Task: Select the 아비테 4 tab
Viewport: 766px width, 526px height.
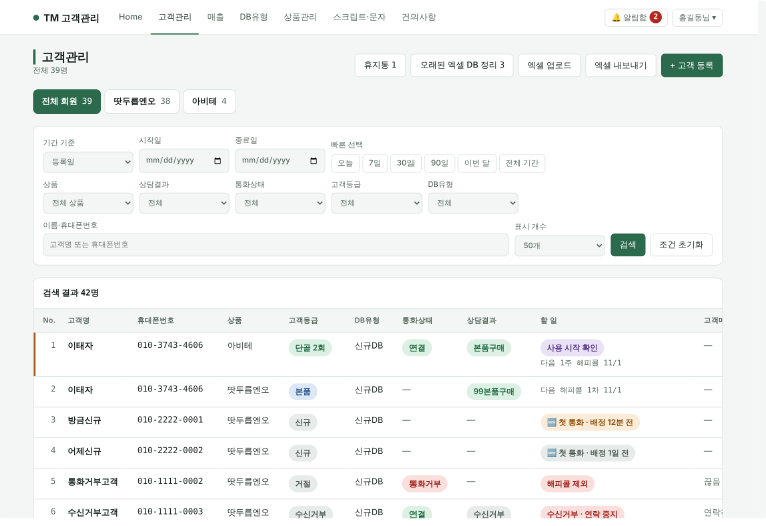Action: pyautogui.click(x=209, y=101)
